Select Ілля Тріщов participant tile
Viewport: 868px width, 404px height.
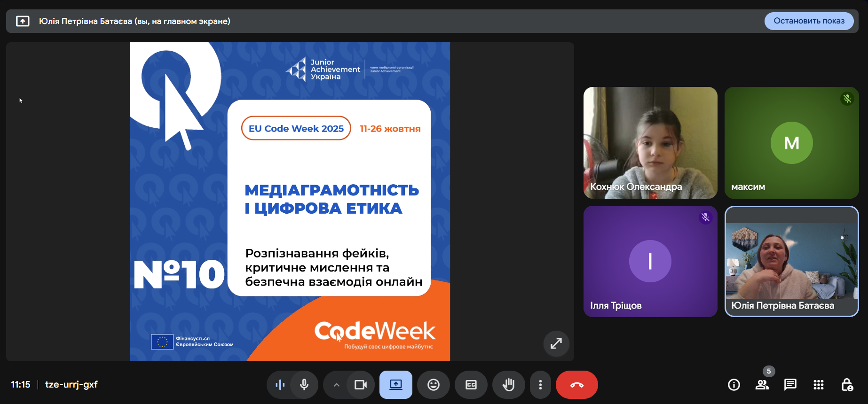point(650,261)
